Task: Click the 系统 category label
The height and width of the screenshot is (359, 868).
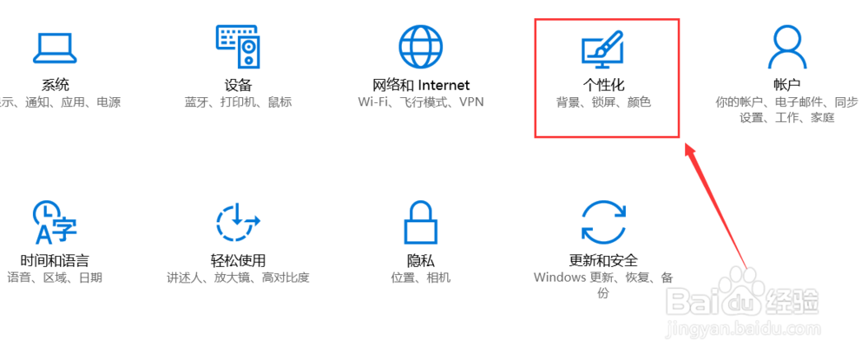Action: coord(56,85)
